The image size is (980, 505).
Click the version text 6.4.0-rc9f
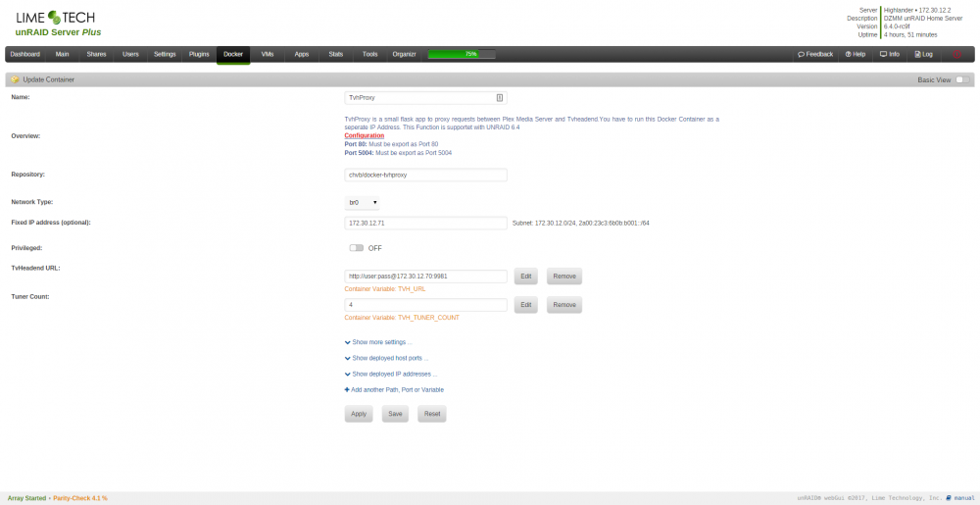tap(897, 26)
